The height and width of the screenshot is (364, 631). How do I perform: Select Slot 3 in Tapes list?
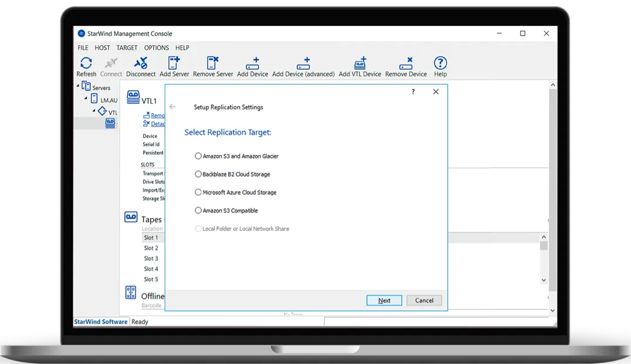point(151,258)
